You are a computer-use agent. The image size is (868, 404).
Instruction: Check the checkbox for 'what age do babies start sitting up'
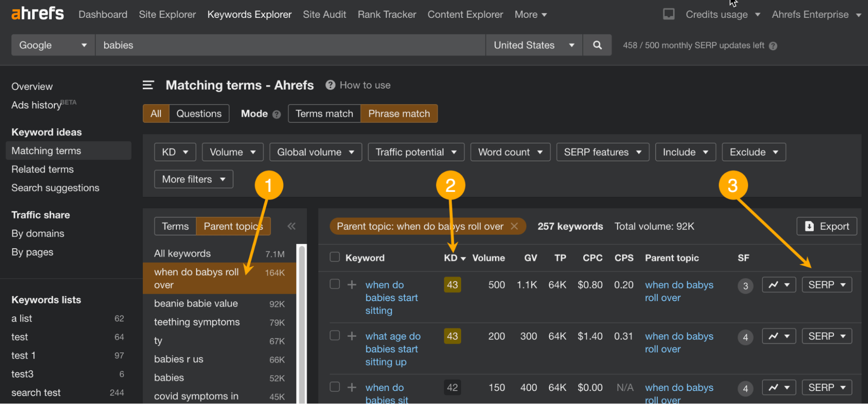click(x=334, y=335)
